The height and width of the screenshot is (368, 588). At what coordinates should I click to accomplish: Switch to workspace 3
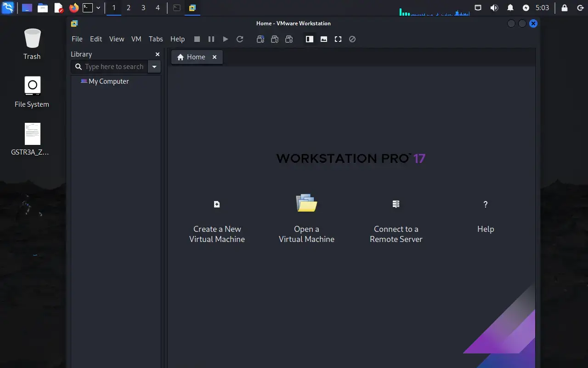click(143, 8)
